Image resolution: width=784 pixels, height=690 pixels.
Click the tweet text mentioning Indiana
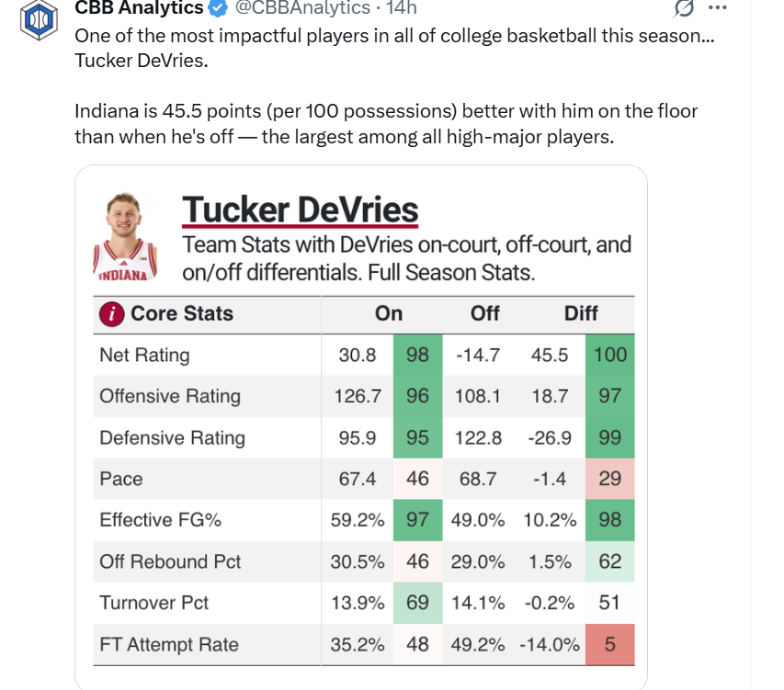386,124
